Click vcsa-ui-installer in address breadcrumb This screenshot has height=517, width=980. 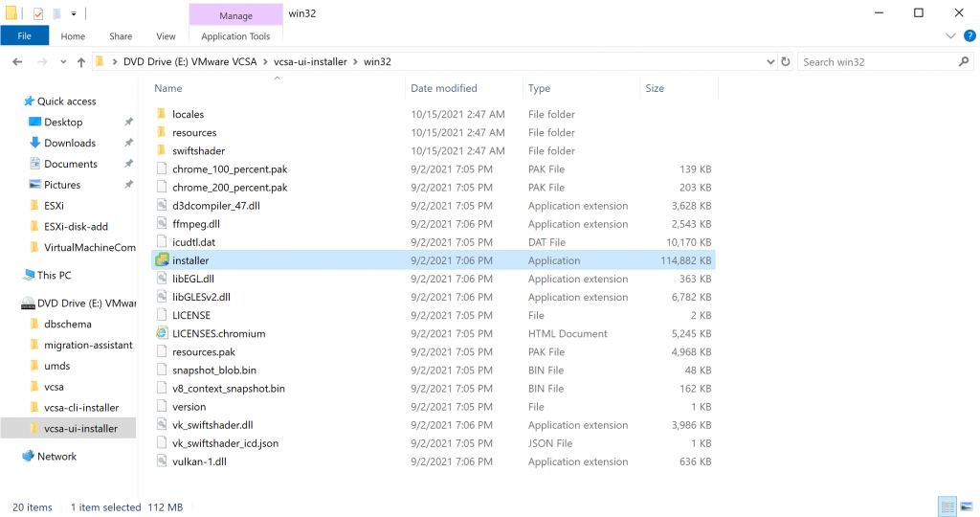coord(310,62)
